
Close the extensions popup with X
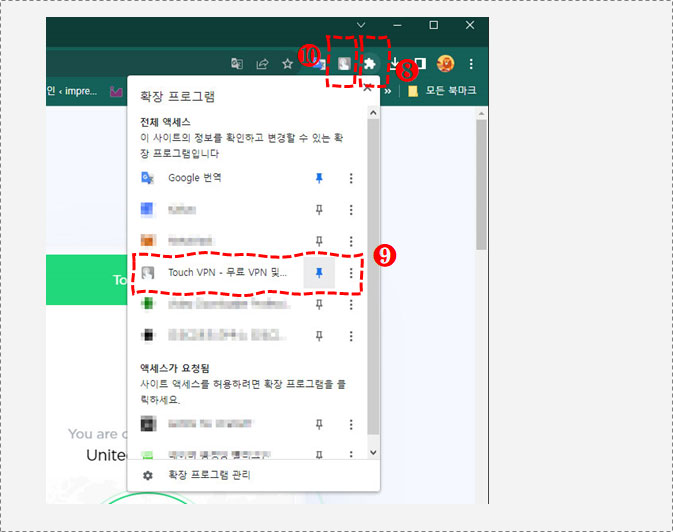pyautogui.click(x=367, y=88)
